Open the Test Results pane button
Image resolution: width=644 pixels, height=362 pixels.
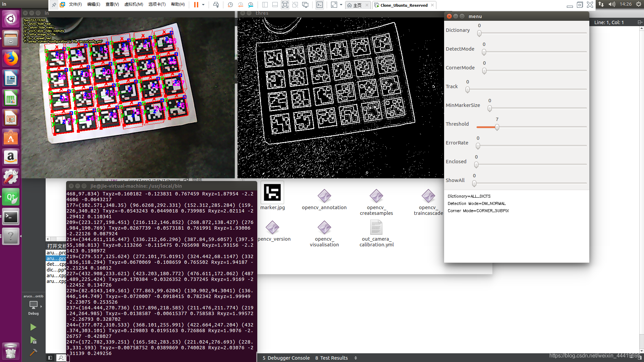pos(331,358)
